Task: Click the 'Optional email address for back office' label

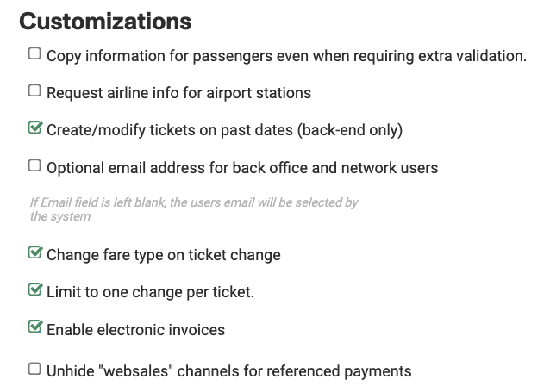Action: [x=241, y=168]
